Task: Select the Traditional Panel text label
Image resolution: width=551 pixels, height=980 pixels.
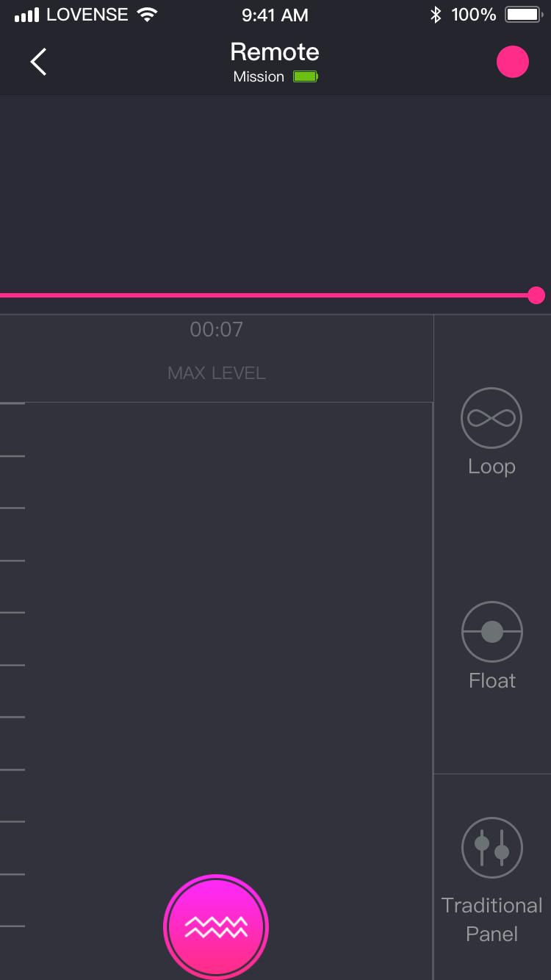Action: click(491, 920)
